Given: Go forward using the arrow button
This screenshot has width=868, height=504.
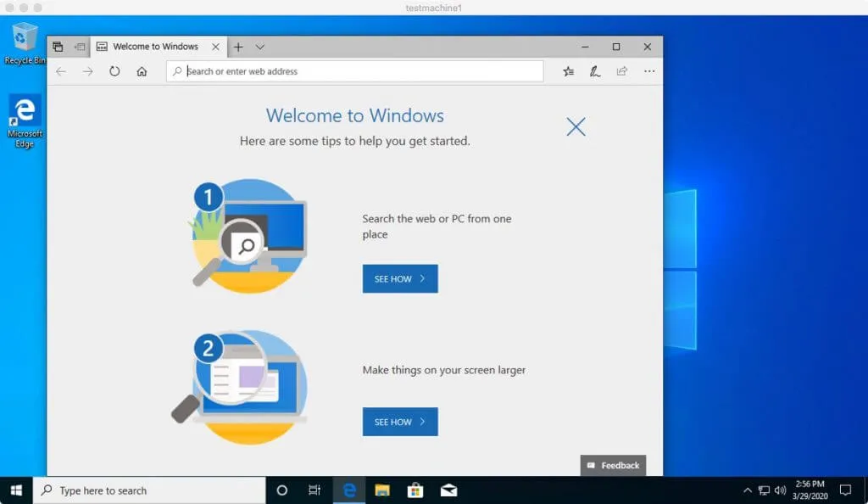Looking at the screenshot, I should point(87,71).
